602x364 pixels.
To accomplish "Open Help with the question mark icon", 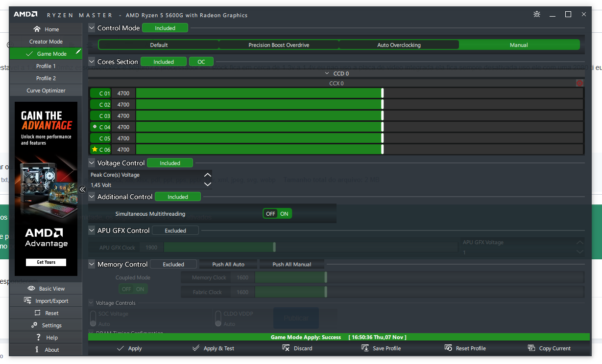I will coord(38,337).
